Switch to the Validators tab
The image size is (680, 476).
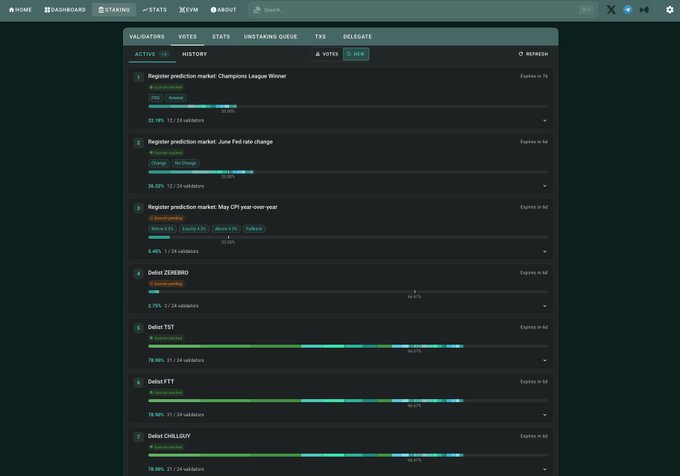coord(147,37)
